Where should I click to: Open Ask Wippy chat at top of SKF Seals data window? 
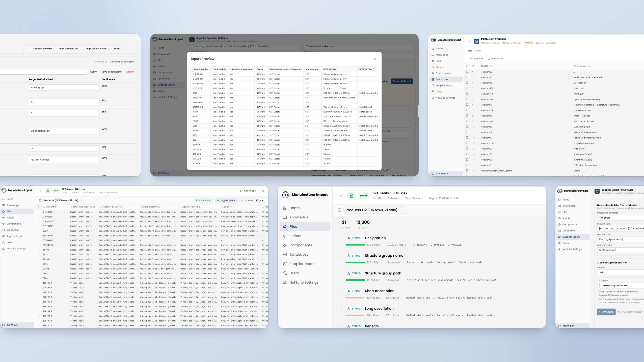click(x=248, y=191)
